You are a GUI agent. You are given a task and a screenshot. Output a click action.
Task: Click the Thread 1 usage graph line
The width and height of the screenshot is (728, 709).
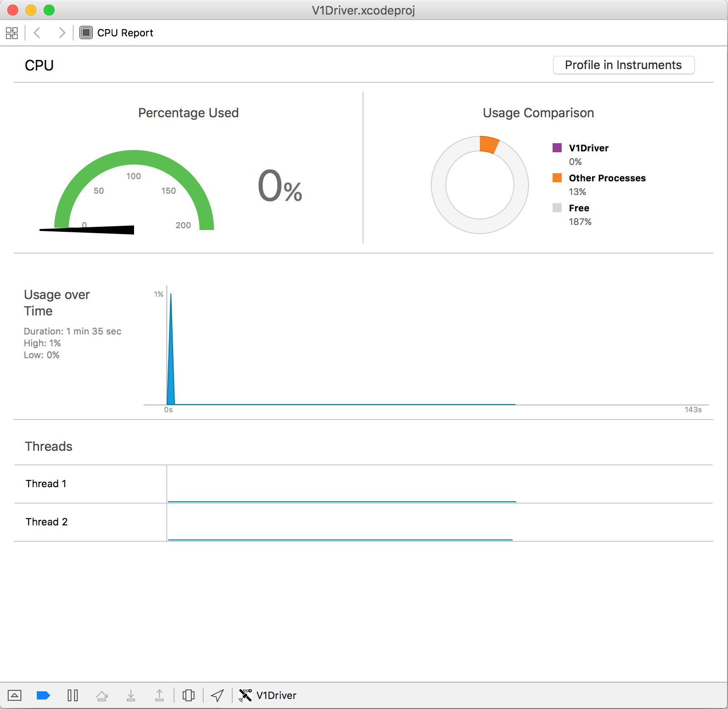pos(342,501)
